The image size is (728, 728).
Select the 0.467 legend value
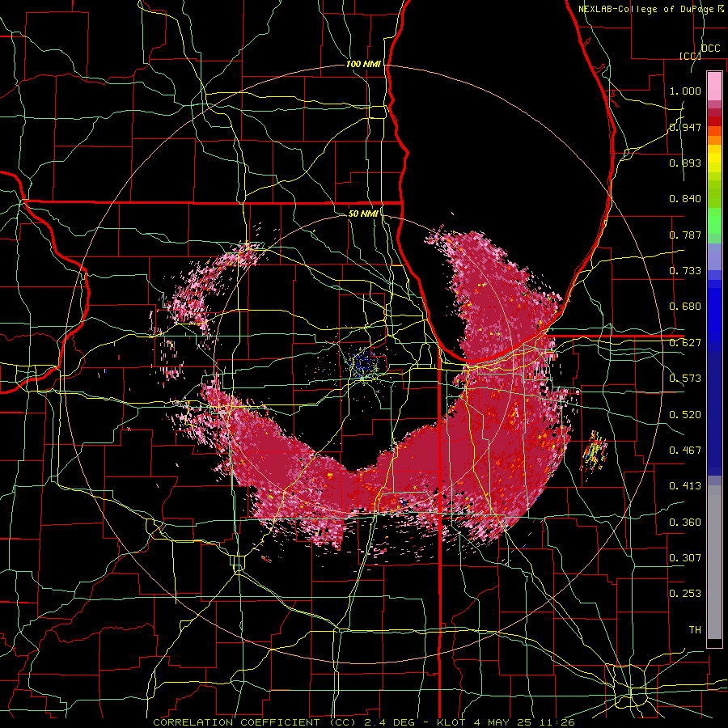(x=685, y=451)
